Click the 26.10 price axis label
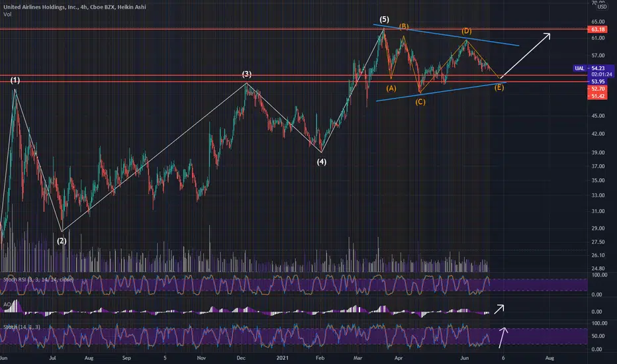Image resolution: width=617 pixels, height=364 pixels. click(598, 255)
